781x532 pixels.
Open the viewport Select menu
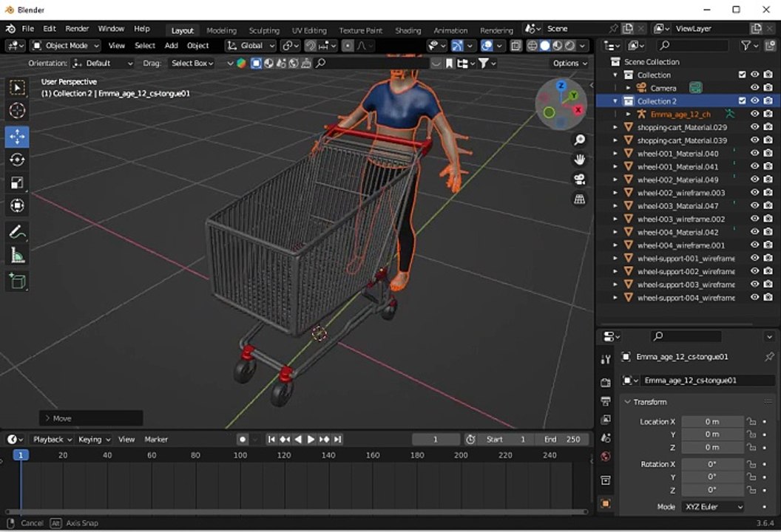145,46
